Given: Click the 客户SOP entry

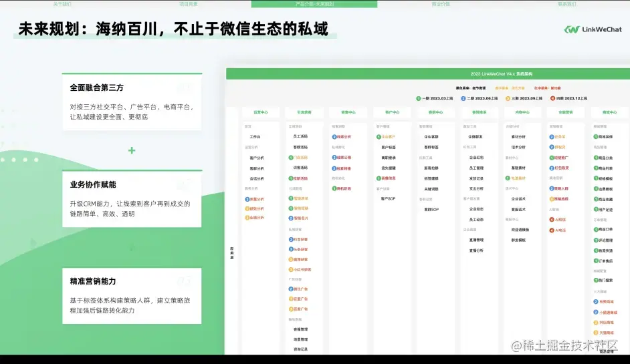Looking at the screenshot, I should (x=388, y=198).
